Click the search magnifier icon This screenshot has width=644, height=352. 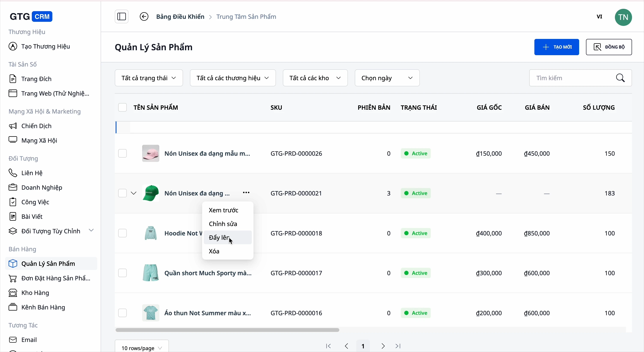[x=620, y=78]
